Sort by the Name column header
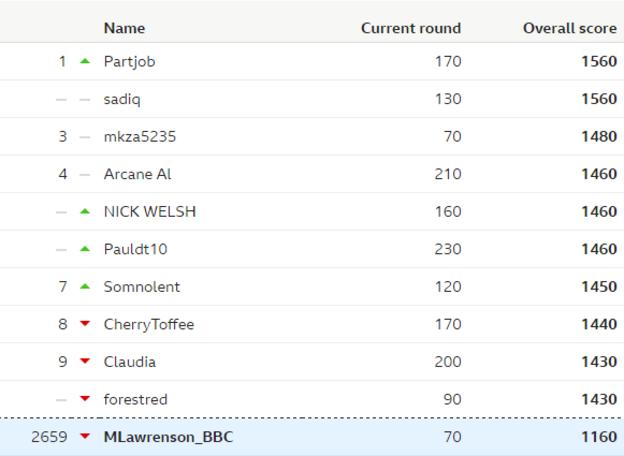The width and height of the screenshot is (624, 456). (x=124, y=28)
